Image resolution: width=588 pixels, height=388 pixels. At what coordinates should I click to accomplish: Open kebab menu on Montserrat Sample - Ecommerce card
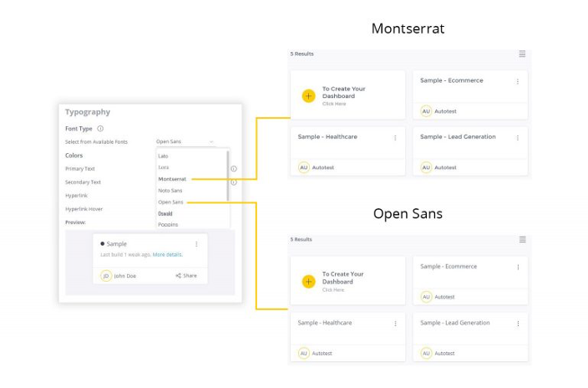[517, 82]
